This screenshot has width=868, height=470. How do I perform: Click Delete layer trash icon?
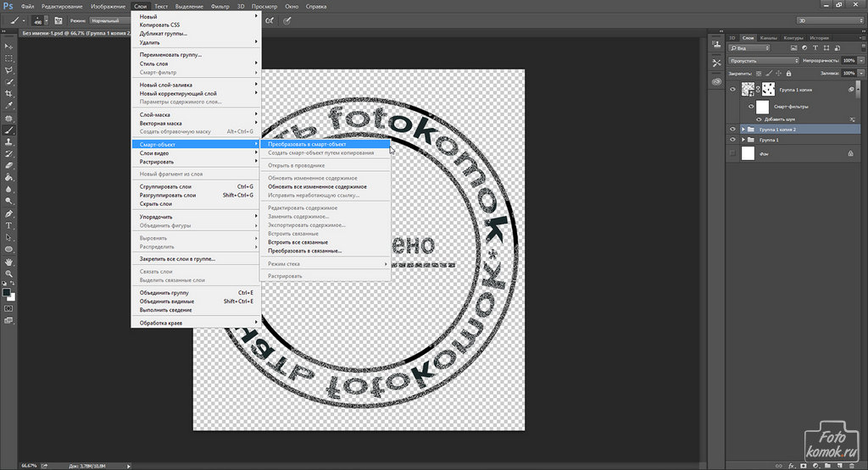(x=852, y=466)
